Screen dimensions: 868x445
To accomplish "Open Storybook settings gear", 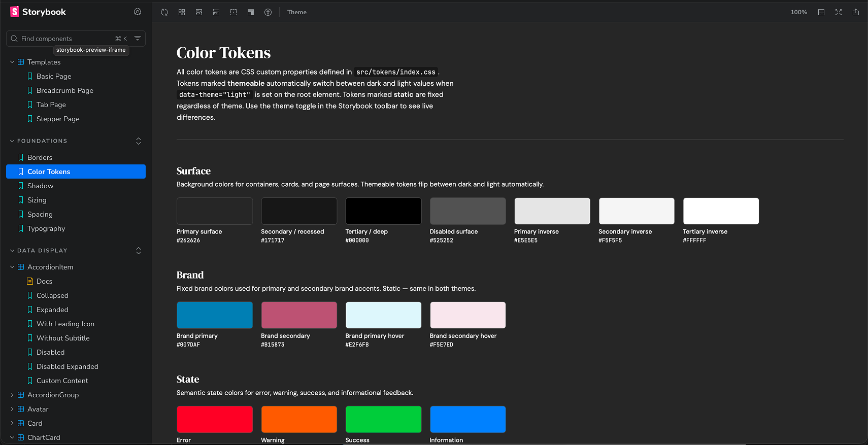I will pos(138,12).
